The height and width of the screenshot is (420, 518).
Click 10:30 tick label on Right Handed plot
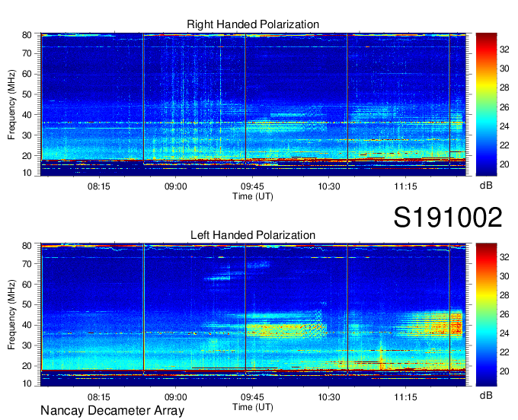pos(329,186)
